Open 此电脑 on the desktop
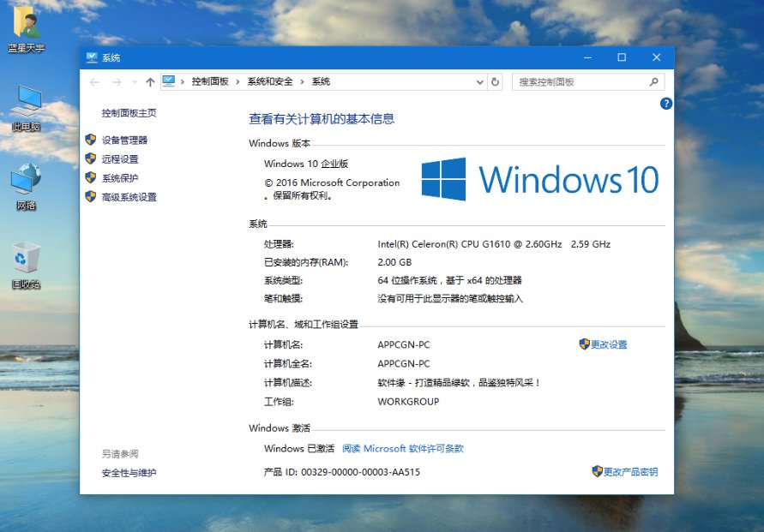This screenshot has width=764, height=532. pyautogui.click(x=28, y=103)
